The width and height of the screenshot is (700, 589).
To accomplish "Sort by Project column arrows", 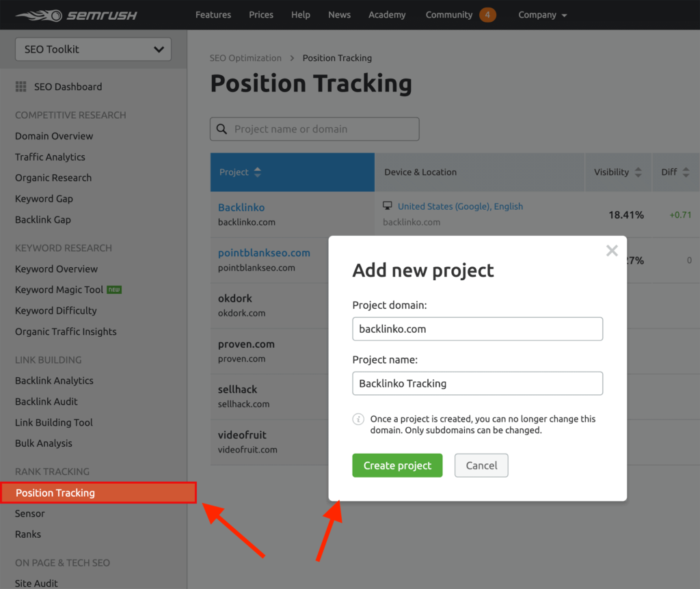I will click(x=258, y=172).
